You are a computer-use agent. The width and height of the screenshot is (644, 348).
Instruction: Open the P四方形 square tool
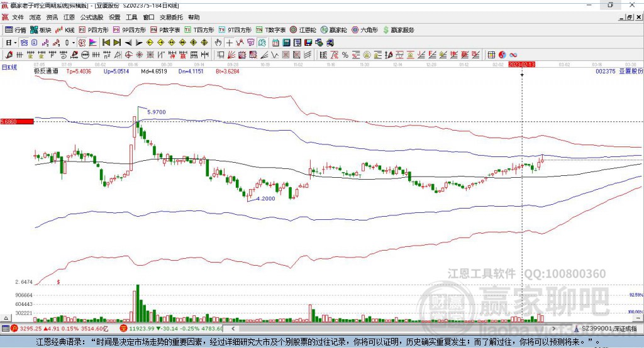coord(94,30)
